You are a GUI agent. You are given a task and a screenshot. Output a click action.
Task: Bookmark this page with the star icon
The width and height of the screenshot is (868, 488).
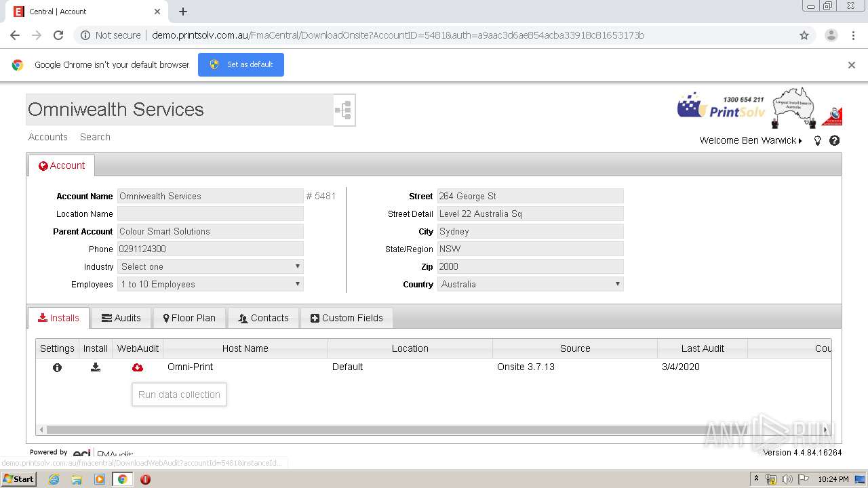coord(804,35)
